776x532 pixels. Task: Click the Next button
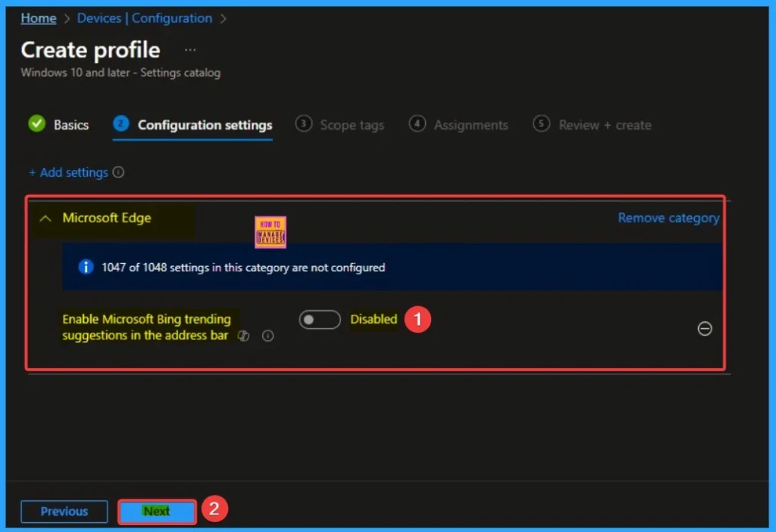(157, 512)
